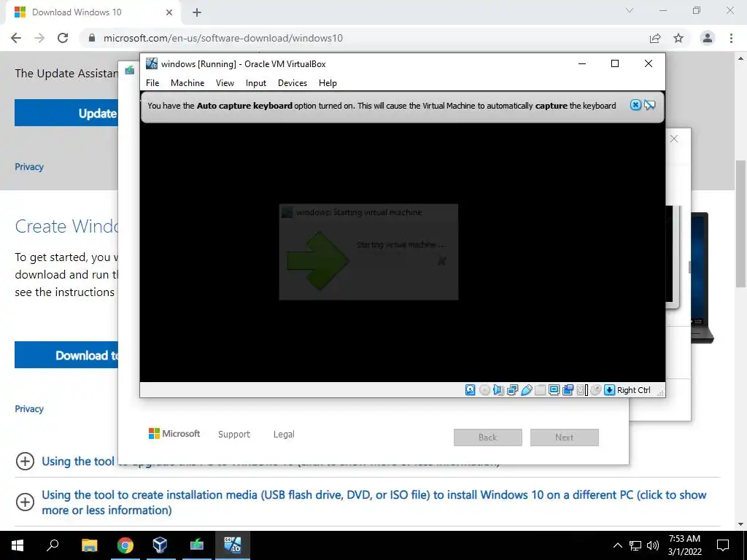Screen dimensions: 747x560
Task: Open the Input menu in VirtualBox
Action: click(x=256, y=83)
